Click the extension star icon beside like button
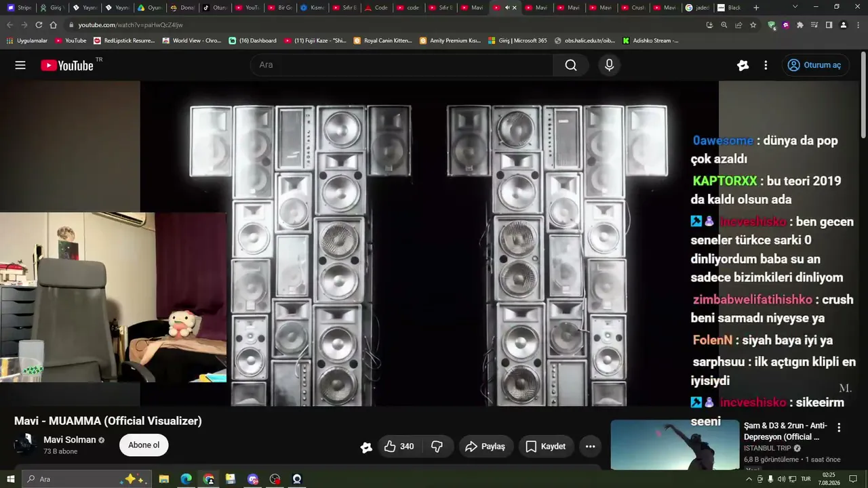Image resolution: width=868 pixels, height=488 pixels. (x=366, y=447)
